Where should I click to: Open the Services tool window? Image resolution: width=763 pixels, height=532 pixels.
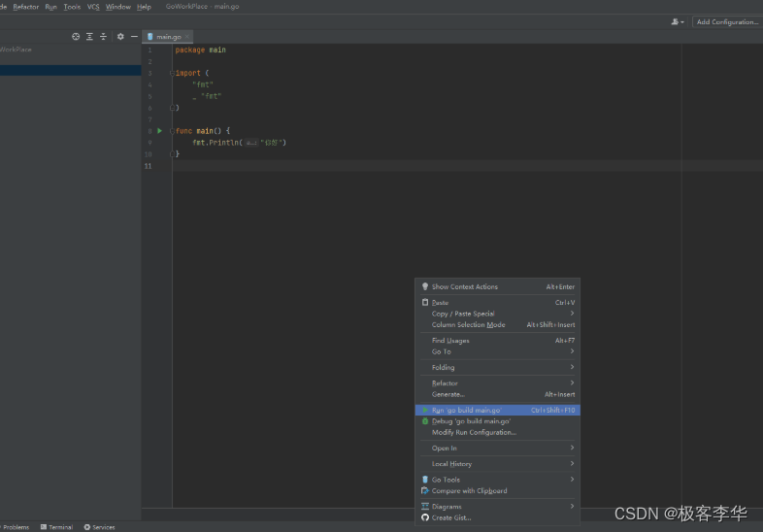coord(100,527)
